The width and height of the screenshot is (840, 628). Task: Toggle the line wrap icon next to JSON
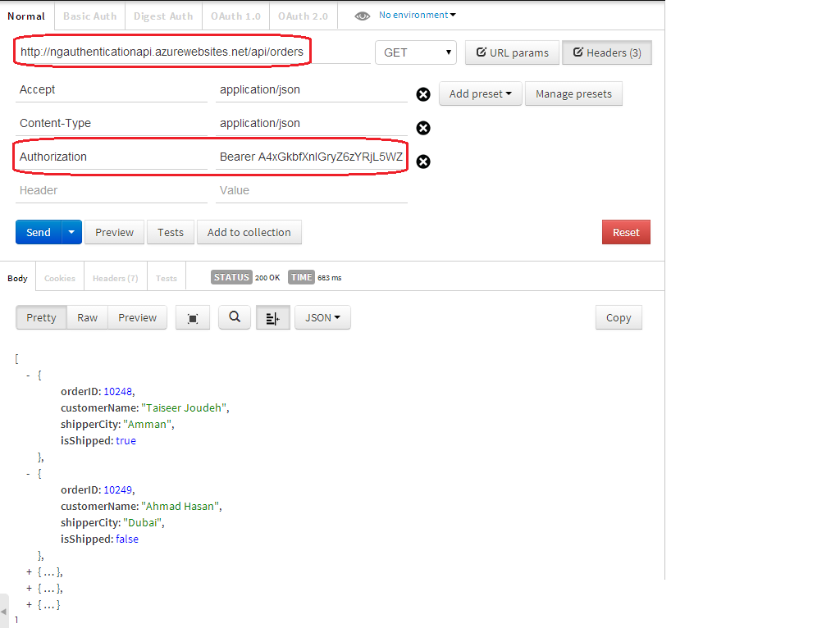[272, 317]
